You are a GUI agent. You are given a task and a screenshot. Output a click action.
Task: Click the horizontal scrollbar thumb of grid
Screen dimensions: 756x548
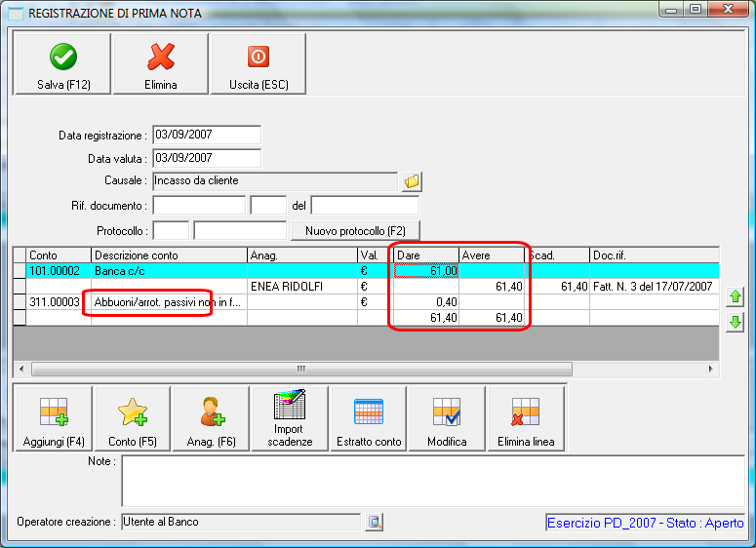click(301, 370)
